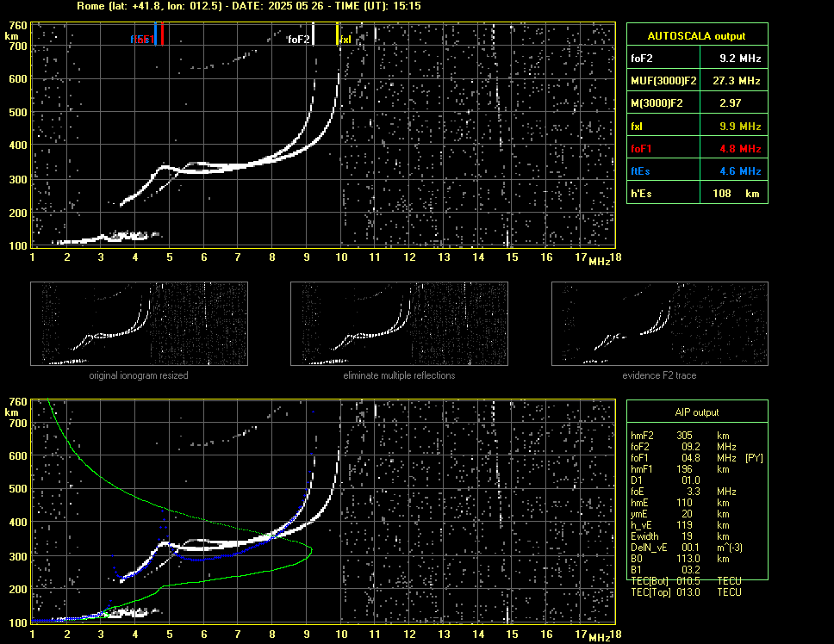Select the red 4.8 MHz value
Screen dimensions: 834x644
(x=740, y=149)
